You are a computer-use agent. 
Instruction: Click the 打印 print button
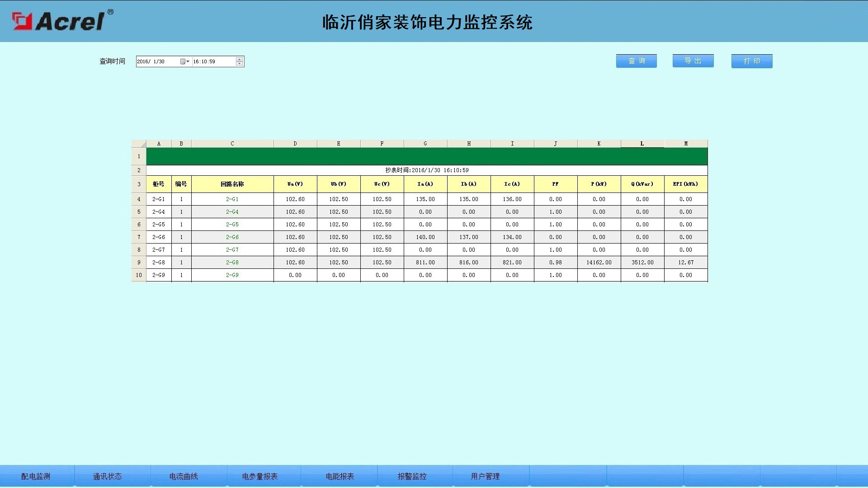point(752,61)
